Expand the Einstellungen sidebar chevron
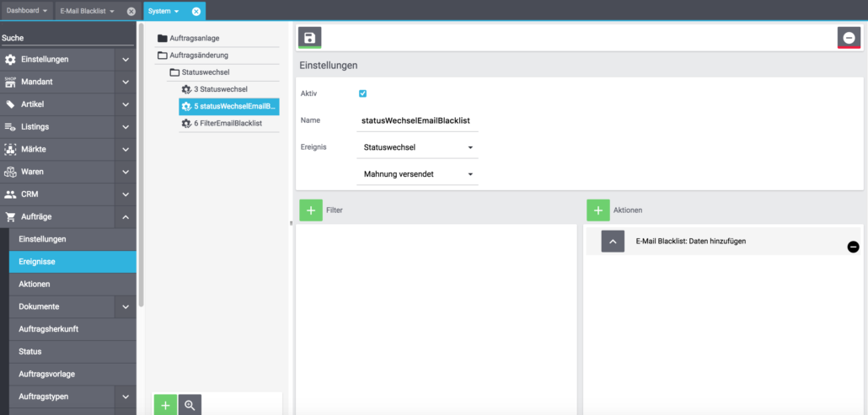This screenshot has height=415, width=868. 126,60
